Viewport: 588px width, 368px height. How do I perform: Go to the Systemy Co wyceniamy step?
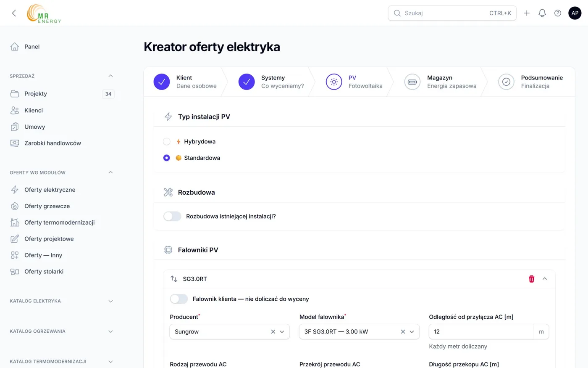pyautogui.click(x=271, y=82)
